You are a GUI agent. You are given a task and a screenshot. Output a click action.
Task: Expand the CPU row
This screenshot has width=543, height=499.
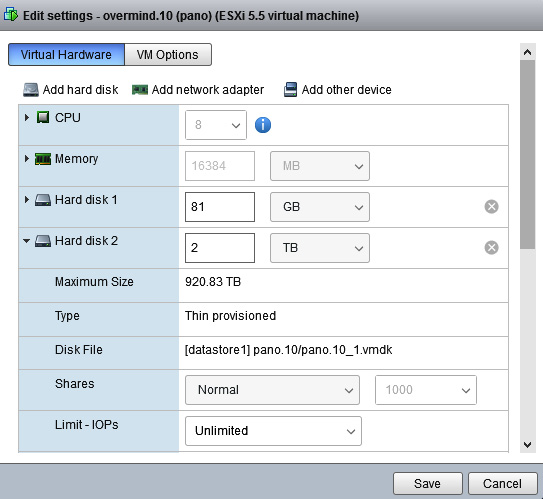(27, 118)
